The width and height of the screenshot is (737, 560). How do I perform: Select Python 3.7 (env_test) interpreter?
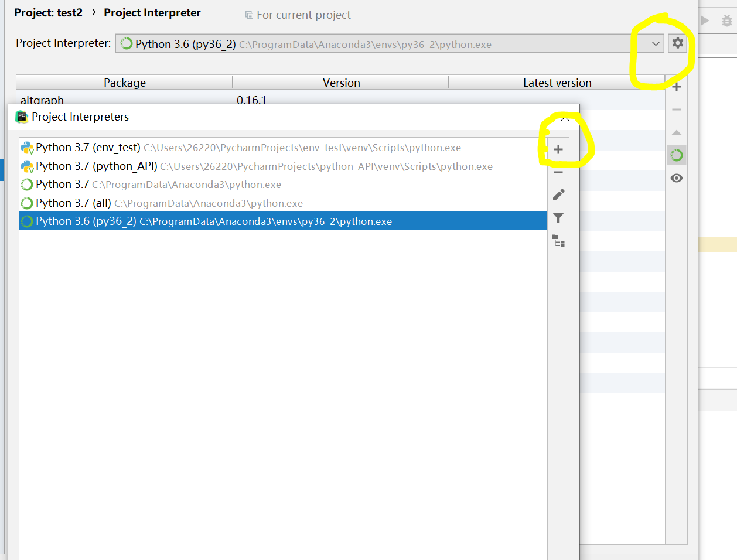(283, 148)
